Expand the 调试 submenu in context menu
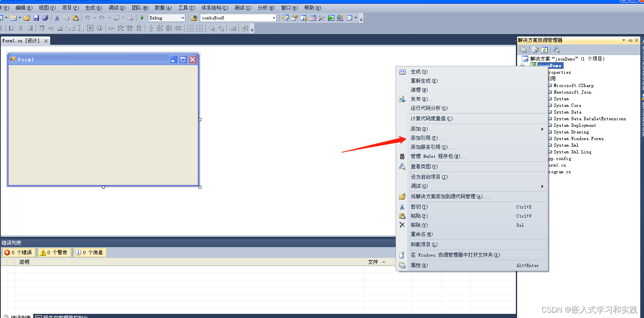 pyautogui.click(x=542, y=186)
